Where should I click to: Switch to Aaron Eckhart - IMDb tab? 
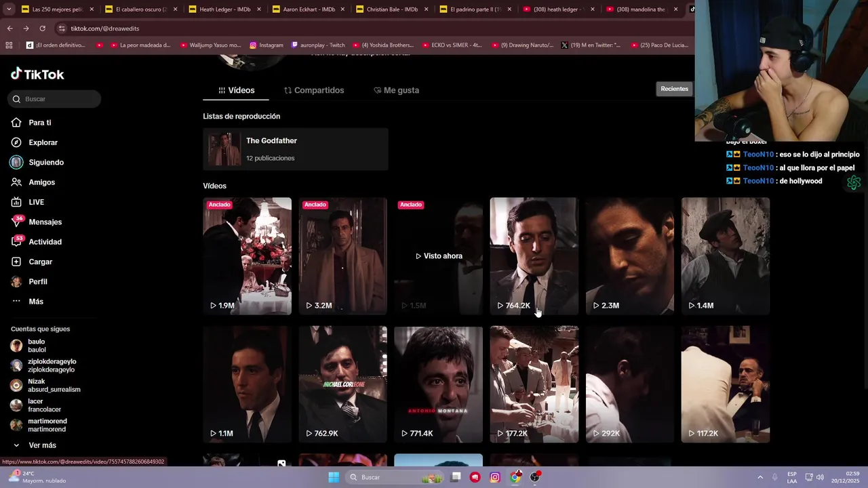point(308,9)
